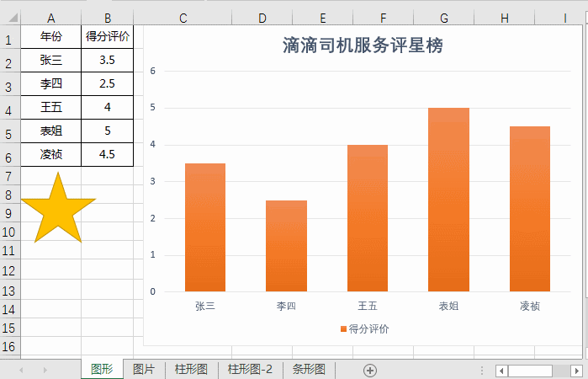The width and height of the screenshot is (588, 379).
Task: Click the horizontal scrollbar left arrow
Action: 501,371
